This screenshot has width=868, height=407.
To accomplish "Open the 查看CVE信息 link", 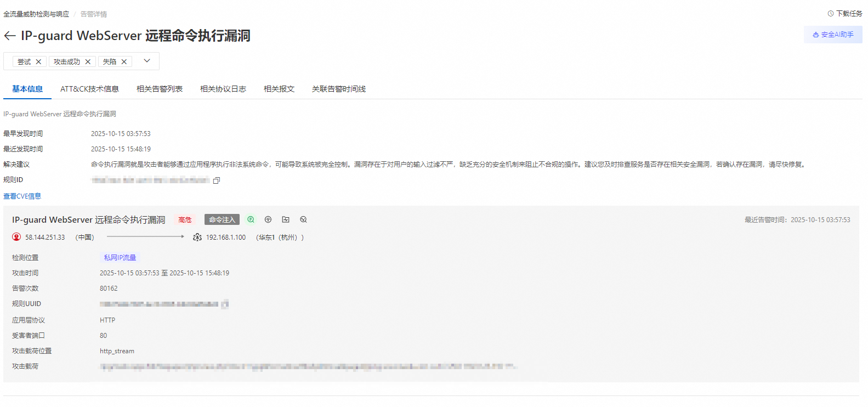I will coord(22,196).
